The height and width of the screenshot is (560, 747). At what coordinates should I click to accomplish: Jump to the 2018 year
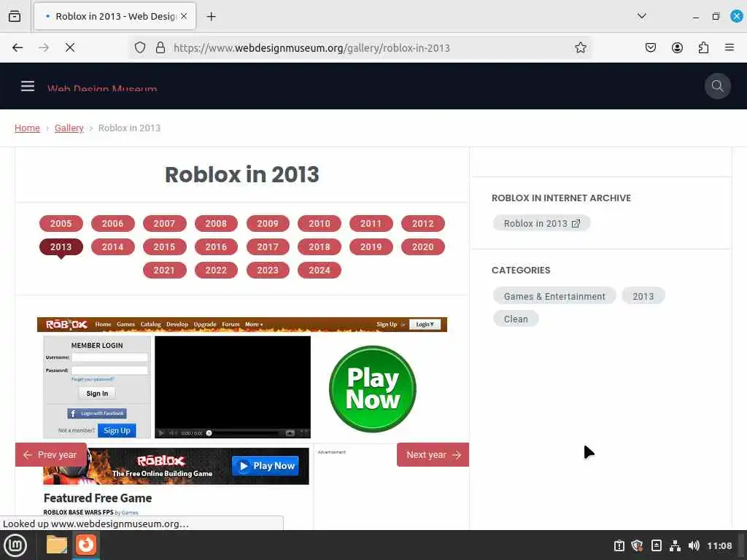(320, 246)
